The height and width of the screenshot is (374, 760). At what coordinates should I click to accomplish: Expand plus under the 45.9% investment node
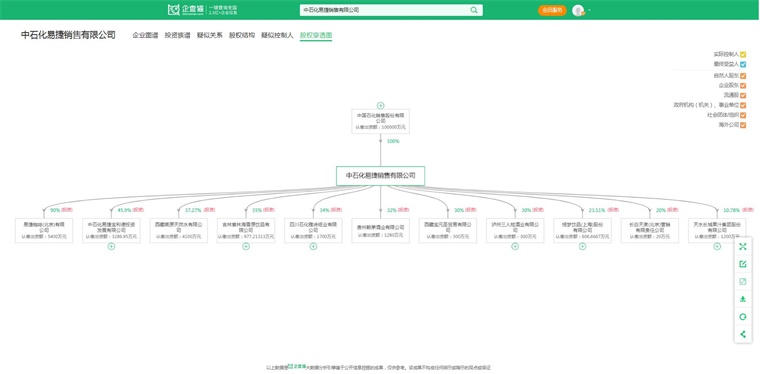111,246
